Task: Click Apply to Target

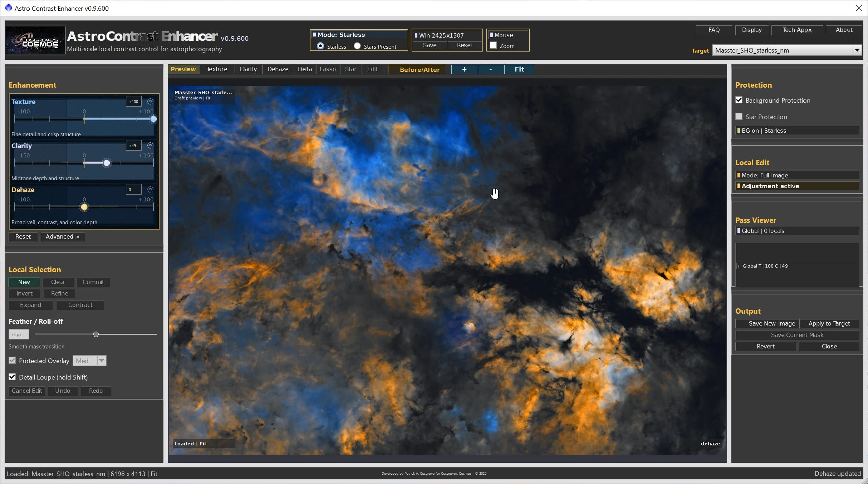Action: coord(829,324)
